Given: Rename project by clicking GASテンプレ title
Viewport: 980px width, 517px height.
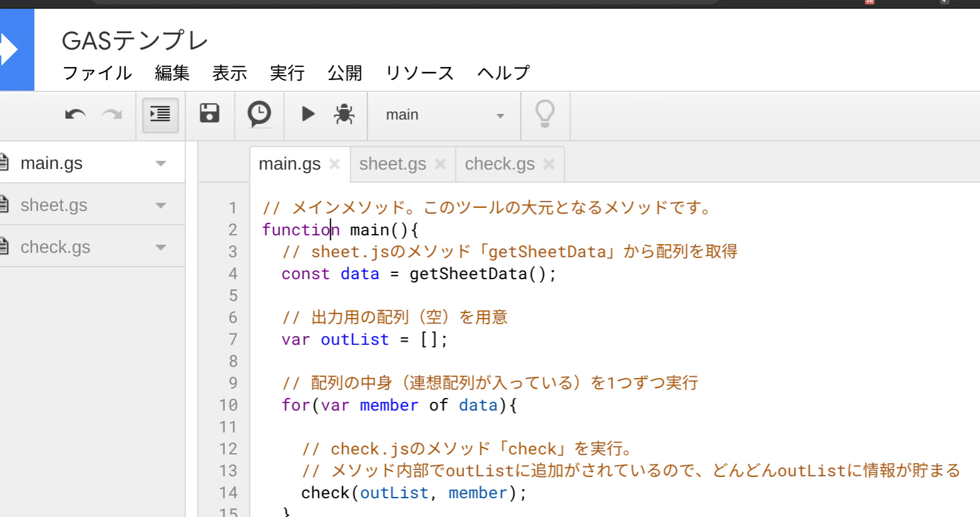Looking at the screenshot, I should pos(135,41).
